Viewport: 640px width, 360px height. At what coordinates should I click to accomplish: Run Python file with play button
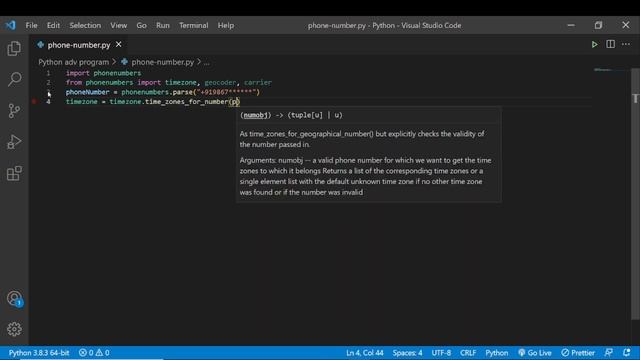pyautogui.click(x=594, y=44)
